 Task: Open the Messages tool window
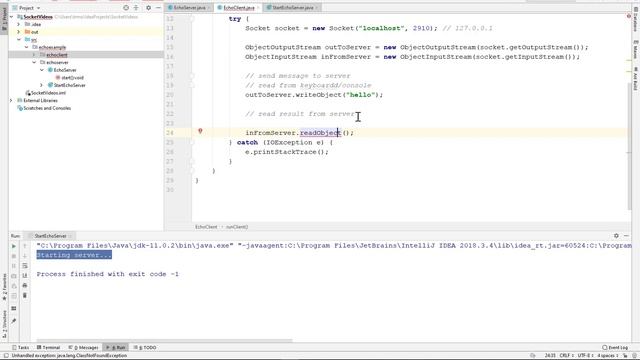(83, 347)
